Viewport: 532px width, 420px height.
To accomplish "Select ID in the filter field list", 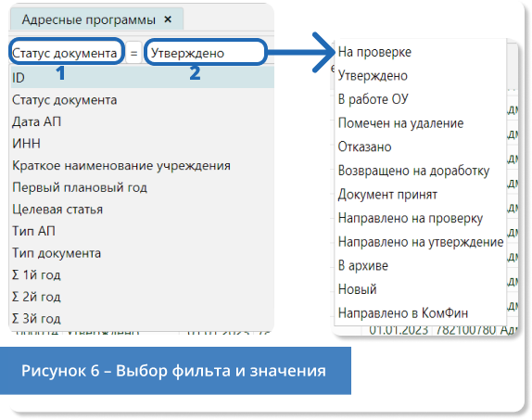I will tap(142, 77).
